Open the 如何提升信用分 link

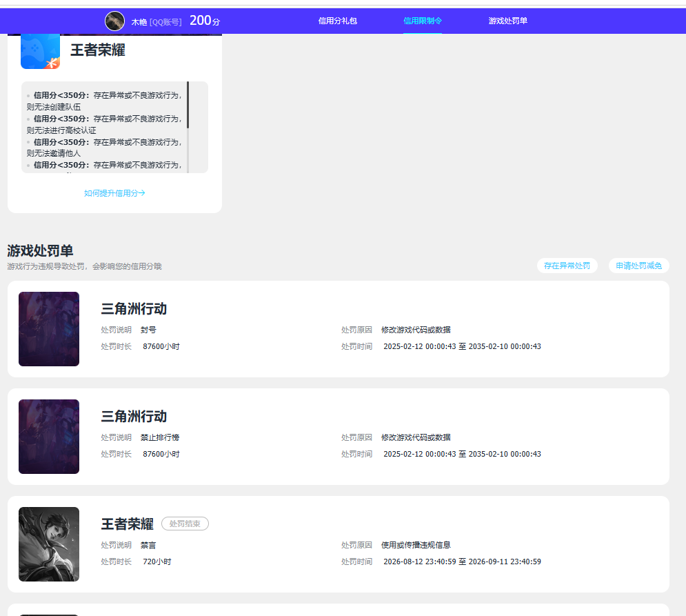point(114,193)
